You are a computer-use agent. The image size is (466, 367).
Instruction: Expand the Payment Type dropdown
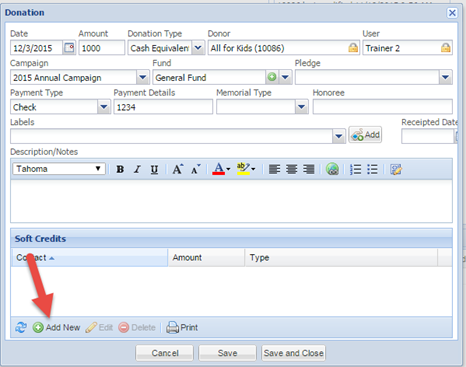click(x=104, y=107)
